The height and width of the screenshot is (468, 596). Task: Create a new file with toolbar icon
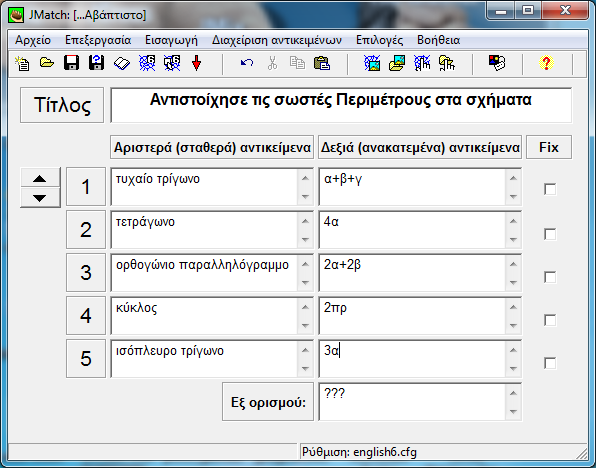coord(22,63)
